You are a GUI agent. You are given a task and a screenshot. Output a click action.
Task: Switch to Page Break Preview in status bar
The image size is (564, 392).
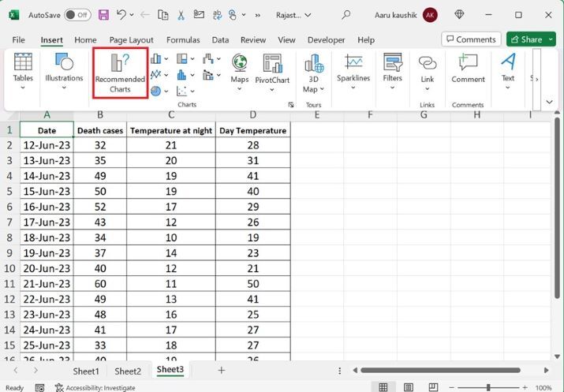(x=433, y=387)
